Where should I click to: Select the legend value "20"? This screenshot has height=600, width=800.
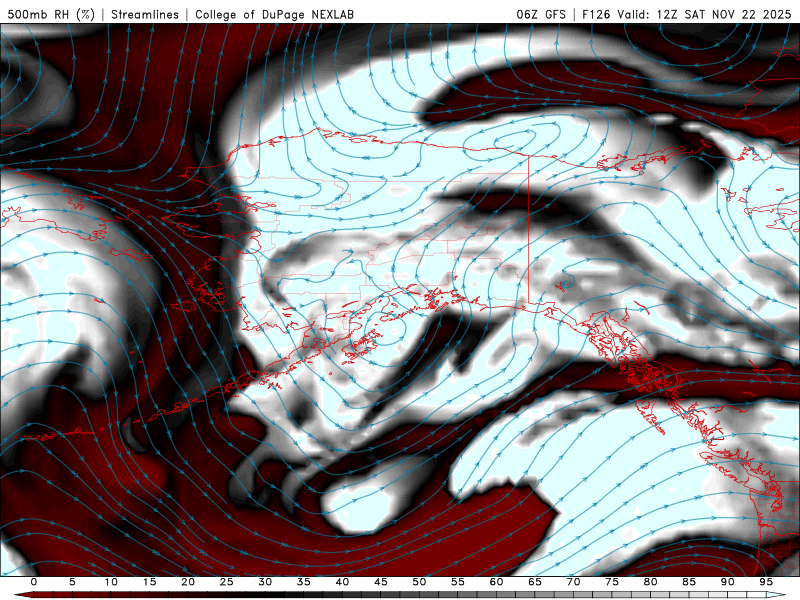point(188,582)
